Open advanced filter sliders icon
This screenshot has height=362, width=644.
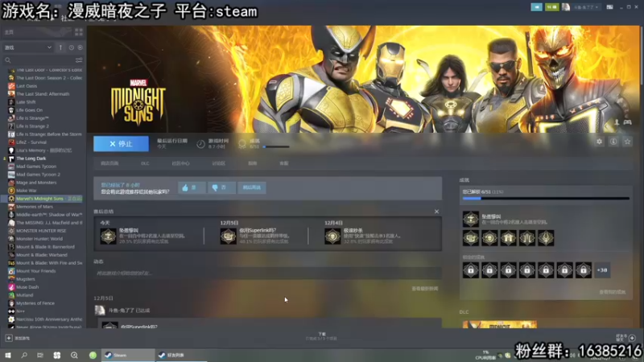pos(79,60)
